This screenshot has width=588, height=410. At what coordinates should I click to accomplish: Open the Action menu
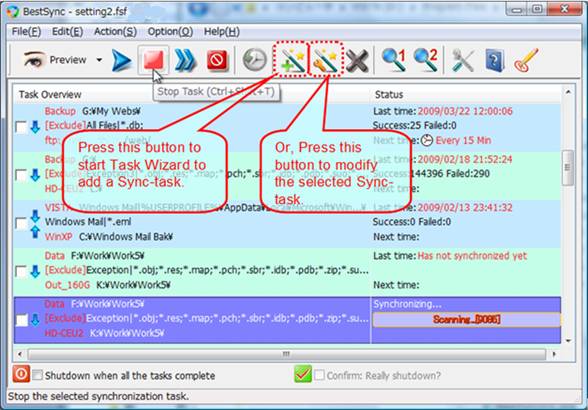click(115, 32)
